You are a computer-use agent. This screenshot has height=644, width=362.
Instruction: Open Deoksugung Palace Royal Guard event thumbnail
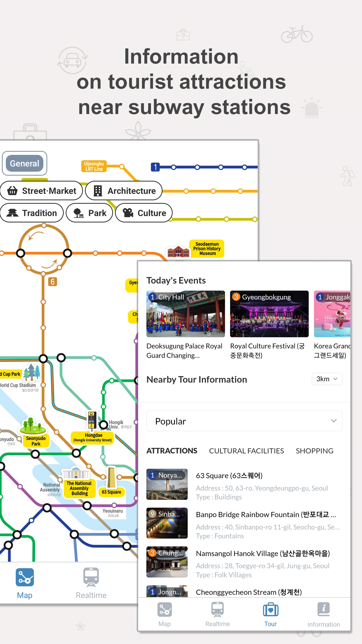186,314
